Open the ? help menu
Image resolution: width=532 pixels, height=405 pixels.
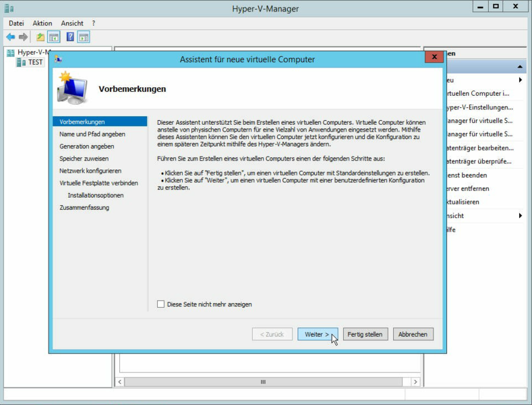(x=93, y=23)
